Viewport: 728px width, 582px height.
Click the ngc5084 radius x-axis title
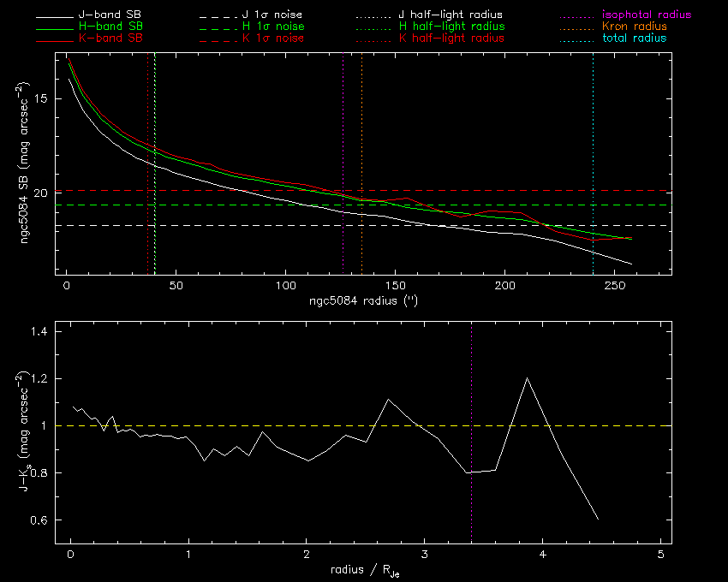[364, 301]
